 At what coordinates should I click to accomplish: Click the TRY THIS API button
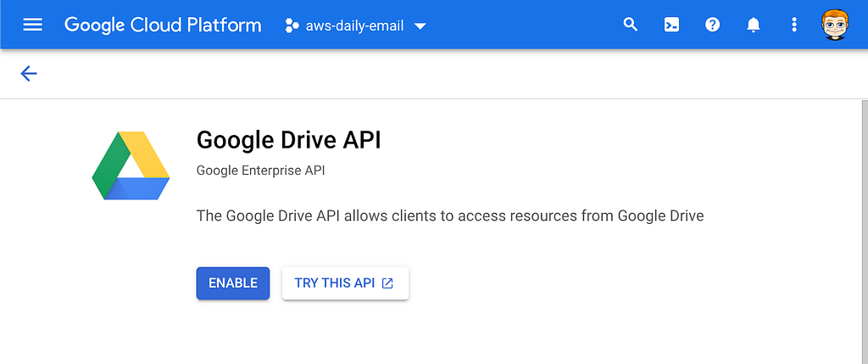tap(346, 283)
